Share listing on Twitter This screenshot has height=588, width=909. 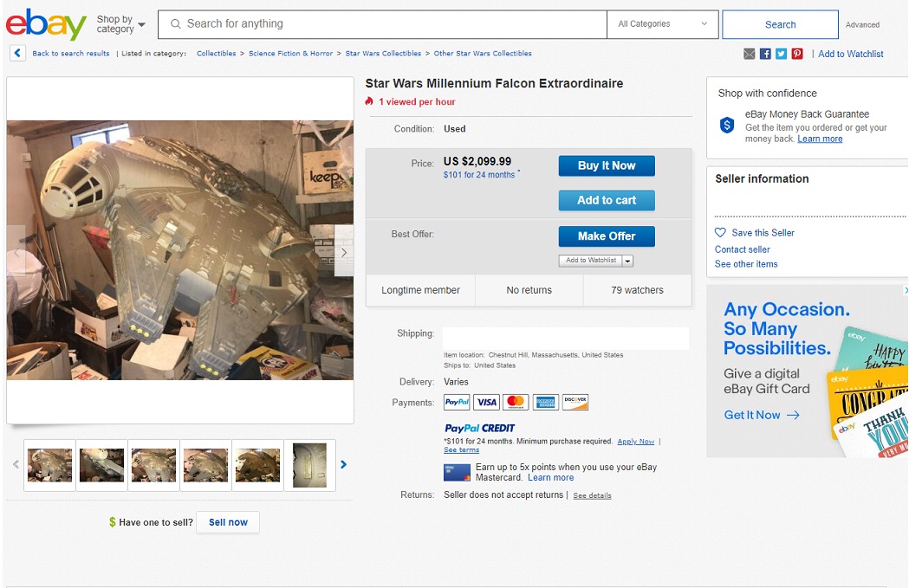[781, 54]
